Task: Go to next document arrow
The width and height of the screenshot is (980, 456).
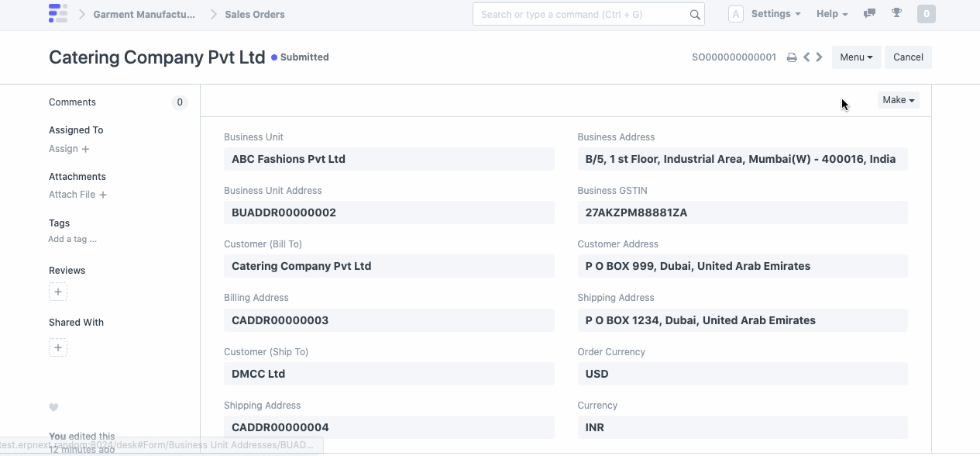Action: (x=819, y=57)
